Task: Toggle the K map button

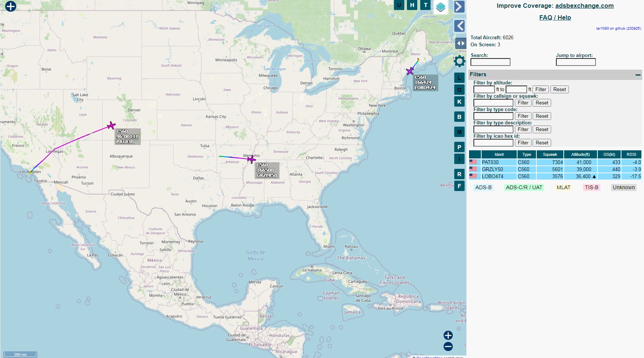Action: [459, 101]
